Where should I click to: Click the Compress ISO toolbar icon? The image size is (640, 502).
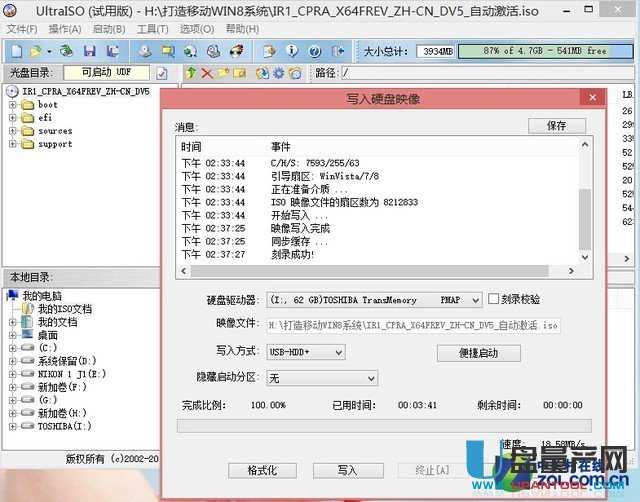(x=167, y=51)
